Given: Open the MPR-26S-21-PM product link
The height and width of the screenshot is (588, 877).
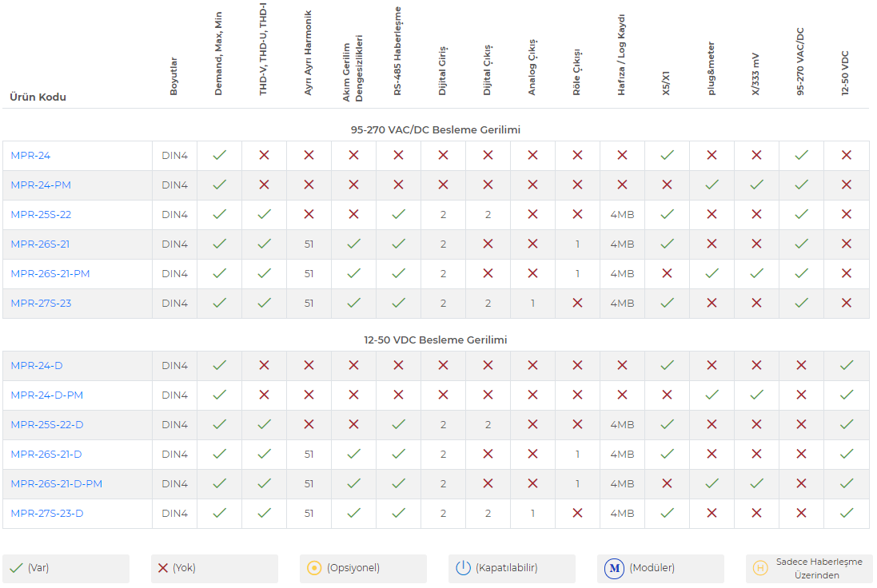Looking at the screenshot, I should click(x=50, y=273).
